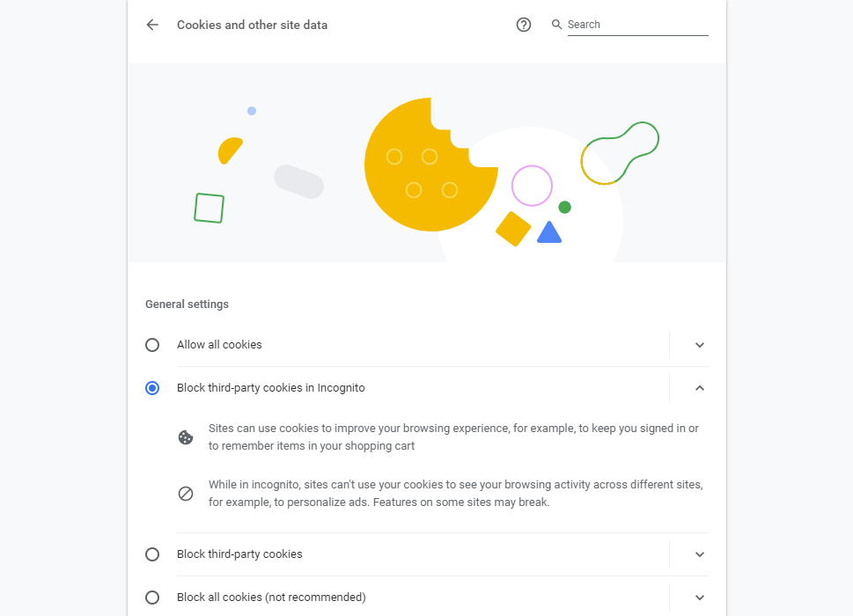Expand the Block third-party cookies details

[x=700, y=554]
